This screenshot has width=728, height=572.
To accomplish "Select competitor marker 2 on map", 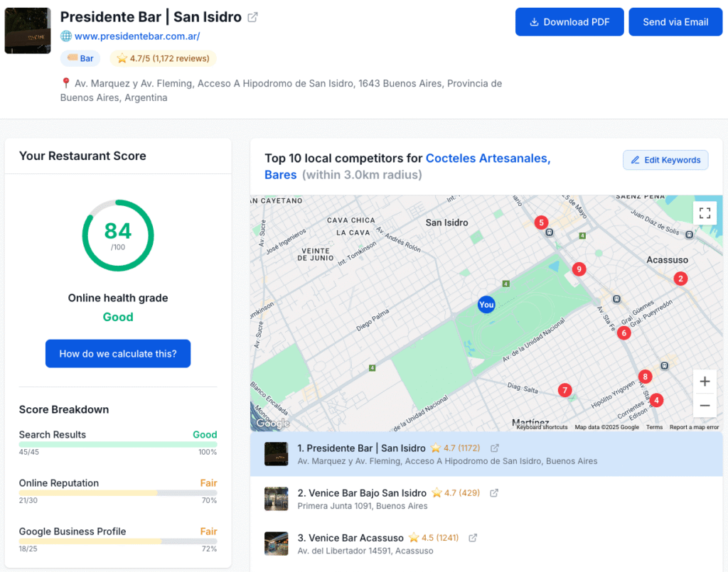I will click(x=680, y=279).
